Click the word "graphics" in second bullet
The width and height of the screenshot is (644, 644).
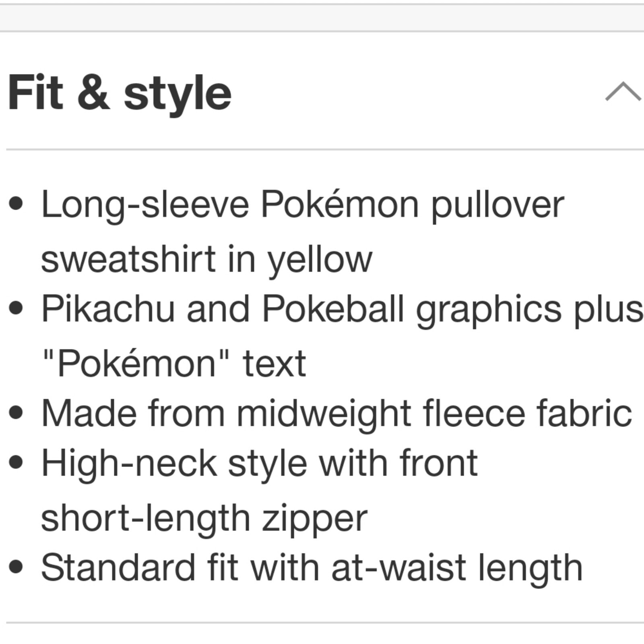click(x=488, y=309)
